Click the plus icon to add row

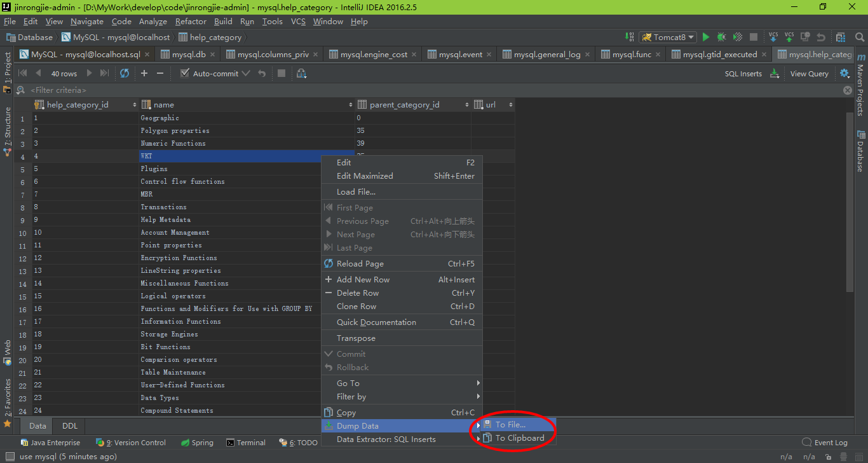(144, 73)
